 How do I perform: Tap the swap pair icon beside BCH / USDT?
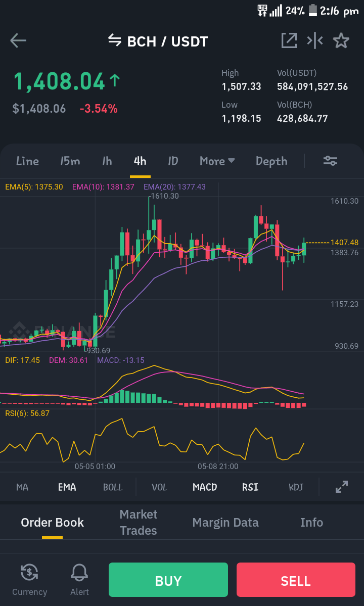coord(115,40)
